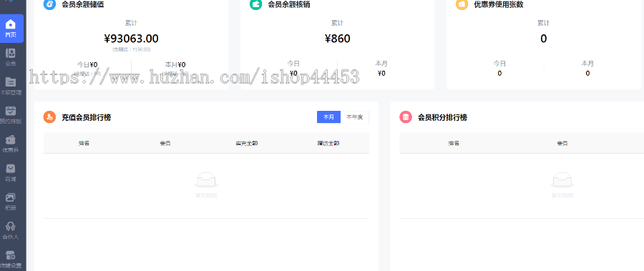Viewport: 644px width, 271px height.
Task: Click the 会员积分排行榜 heading
Action: pyautogui.click(x=442, y=117)
